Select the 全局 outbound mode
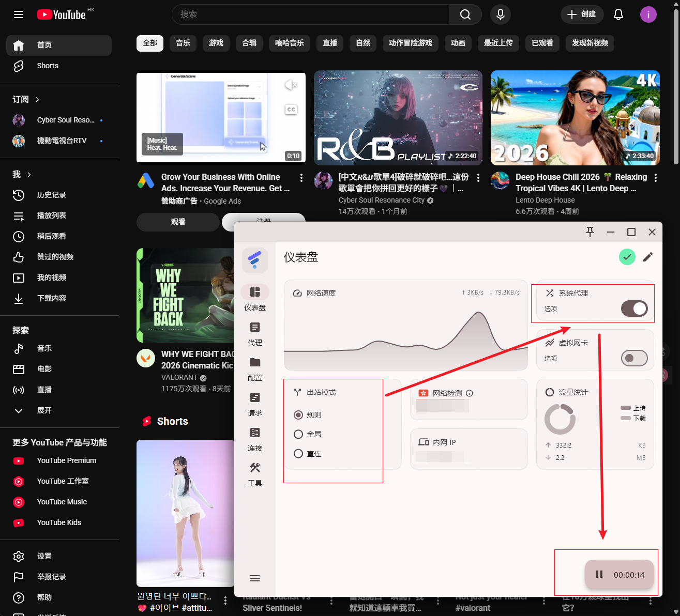Viewport: 680px width, 616px height. pos(298,434)
